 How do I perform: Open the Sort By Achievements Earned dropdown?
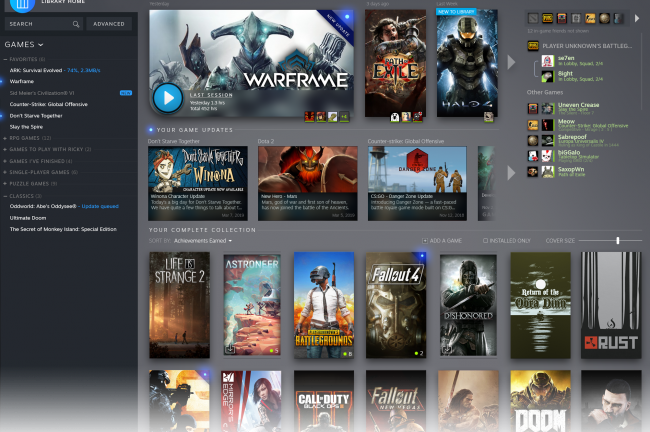[203, 241]
